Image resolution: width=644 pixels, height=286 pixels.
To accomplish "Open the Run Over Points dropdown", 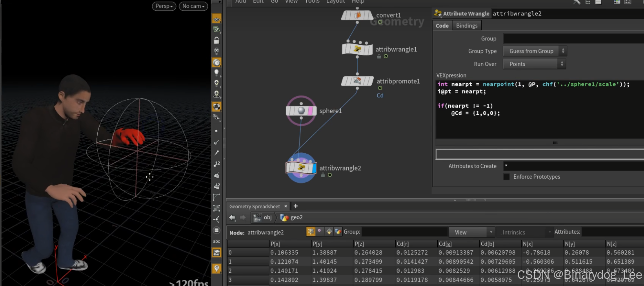I will [534, 64].
